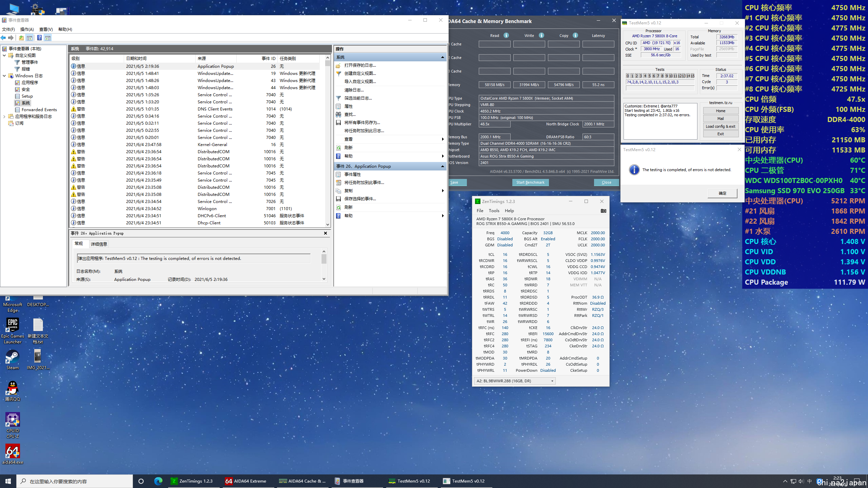The image size is (868, 488).
Task: Toggle the show/hide action pane toolbar button
Action: (x=48, y=38)
